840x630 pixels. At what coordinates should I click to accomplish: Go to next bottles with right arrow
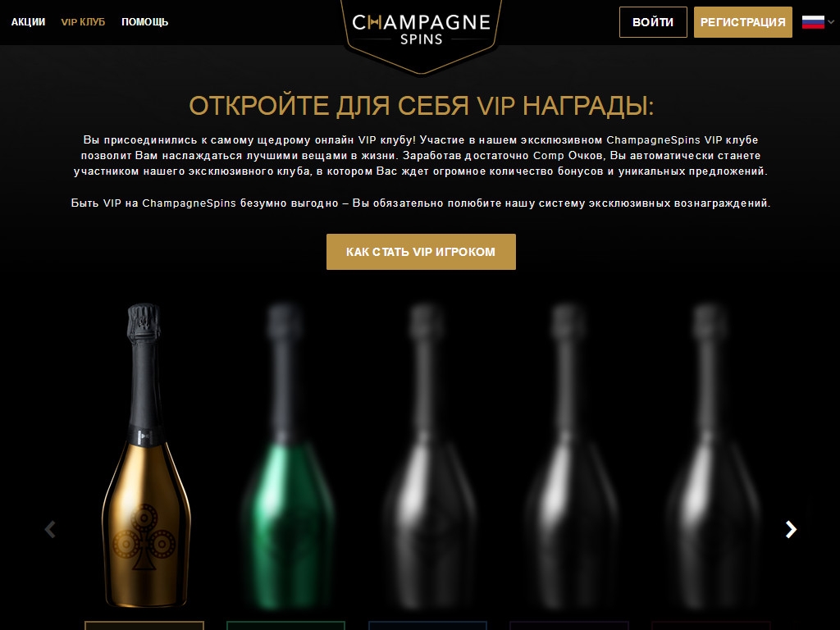pyautogui.click(x=791, y=529)
